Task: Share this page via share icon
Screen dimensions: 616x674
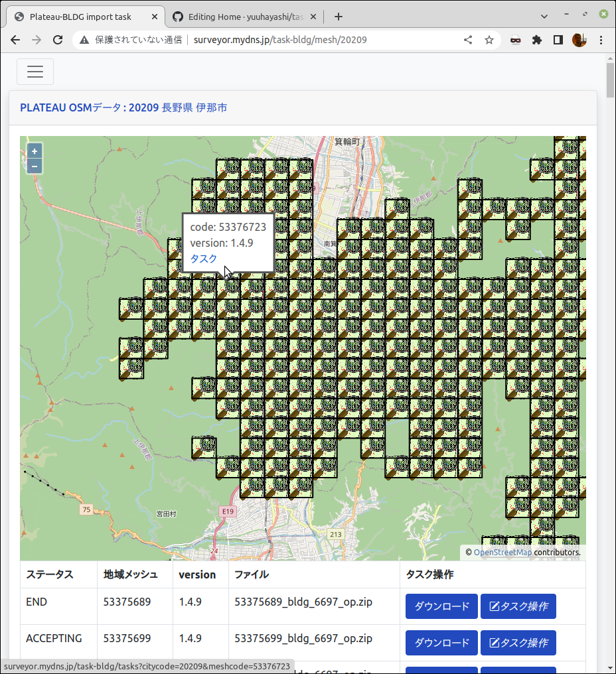Action: click(x=468, y=40)
